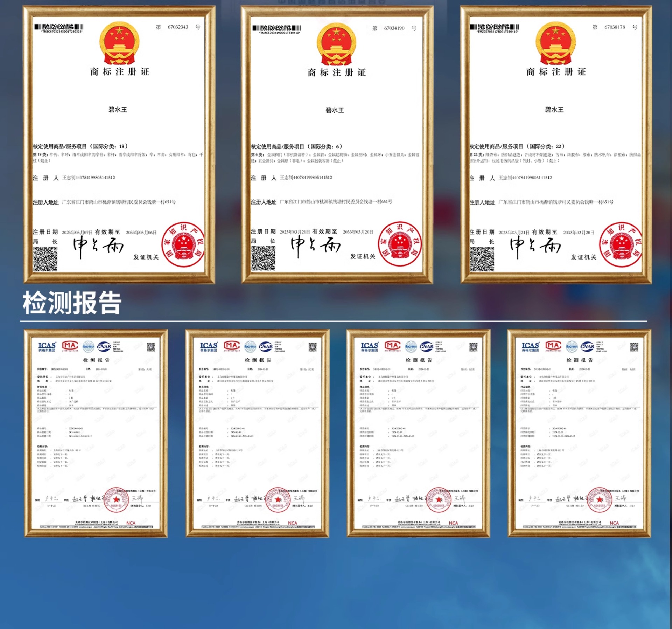Image resolution: width=672 pixels, height=629 pixels.
Task: Click the red IP office seal on certificate 67038178
Action: pos(621,244)
